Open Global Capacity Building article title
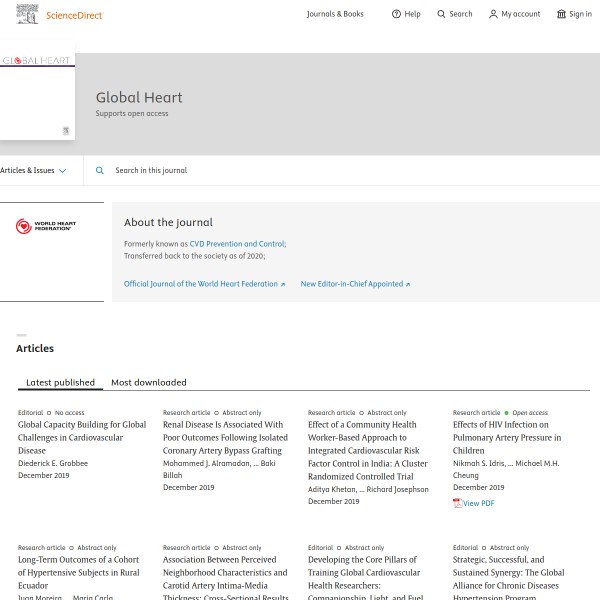 click(81, 437)
